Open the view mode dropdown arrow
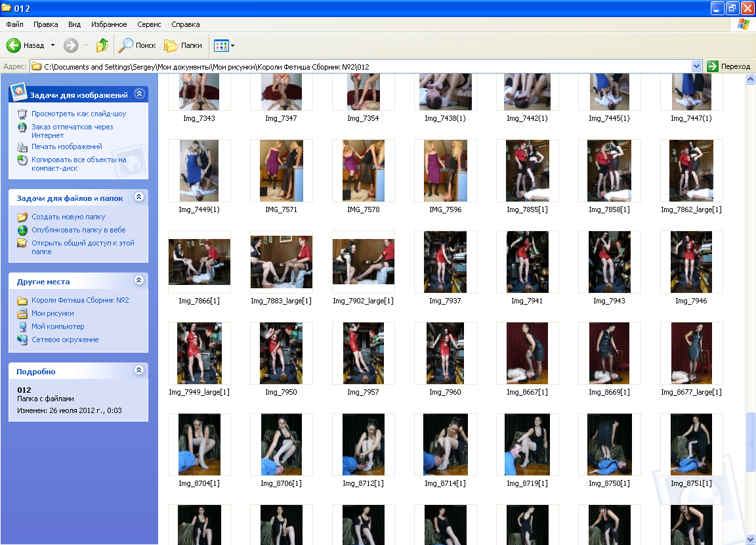This screenshot has height=545, width=756. point(232,46)
